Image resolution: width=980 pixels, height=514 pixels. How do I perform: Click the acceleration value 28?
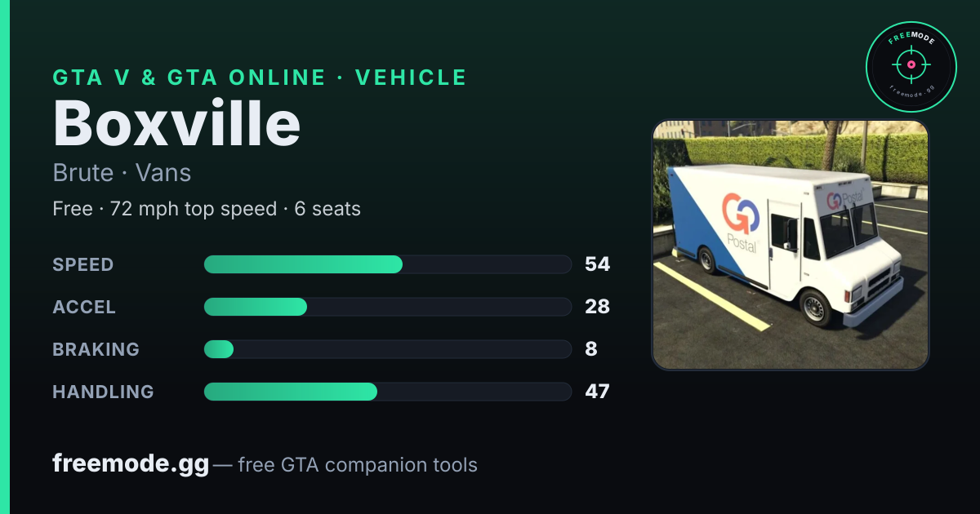click(x=597, y=307)
